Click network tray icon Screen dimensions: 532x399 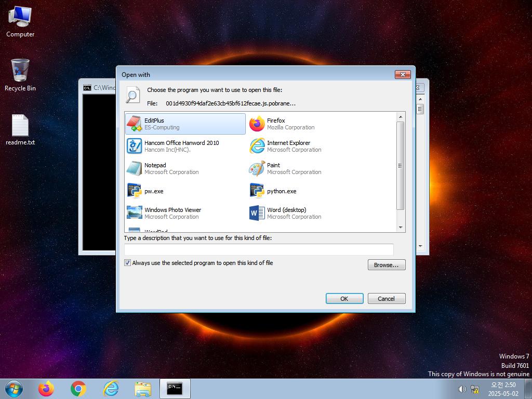click(475, 389)
